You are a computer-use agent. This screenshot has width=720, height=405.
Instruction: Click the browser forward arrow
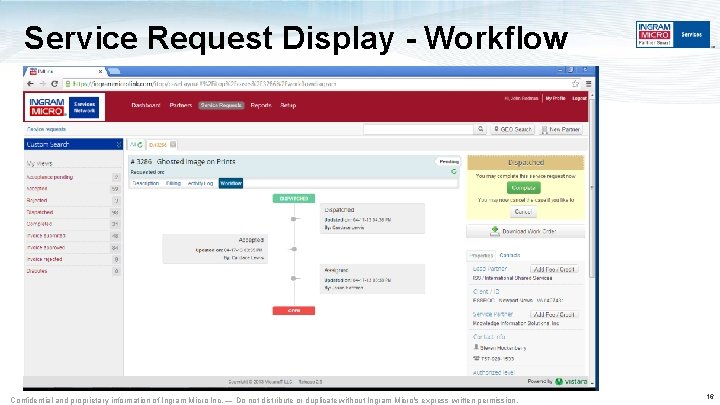click(42, 84)
